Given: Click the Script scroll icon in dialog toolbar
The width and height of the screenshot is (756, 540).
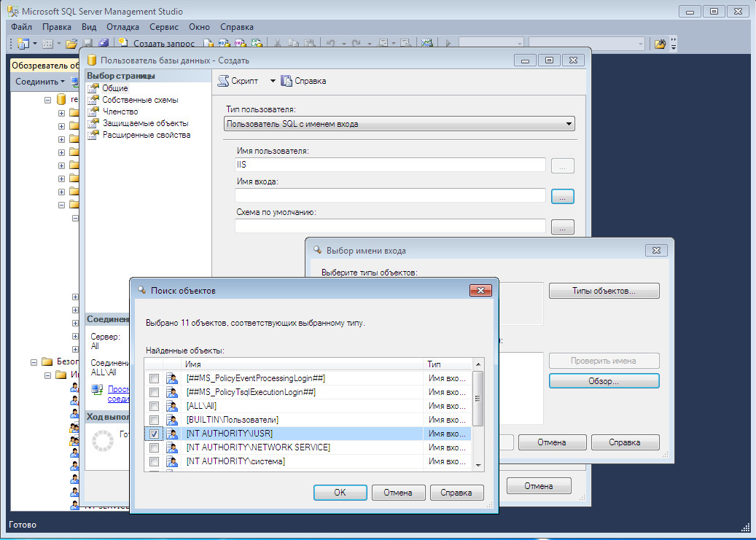Looking at the screenshot, I should (x=223, y=80).
